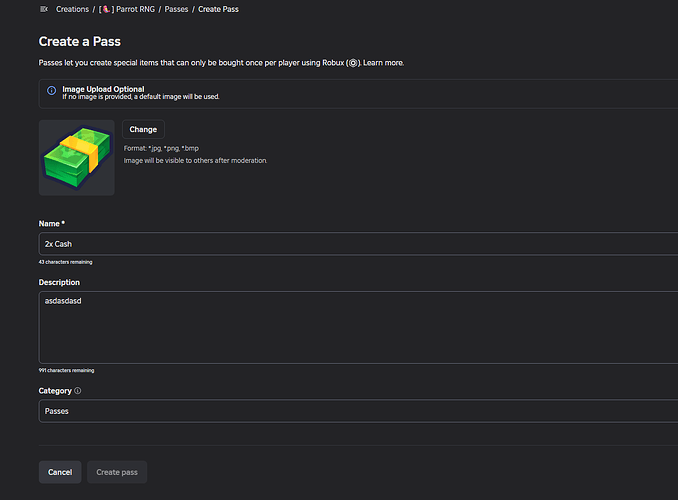Screen dimensions: 678x500
Task: Open the Creations breadcrumb link
Action: point(72,9)
